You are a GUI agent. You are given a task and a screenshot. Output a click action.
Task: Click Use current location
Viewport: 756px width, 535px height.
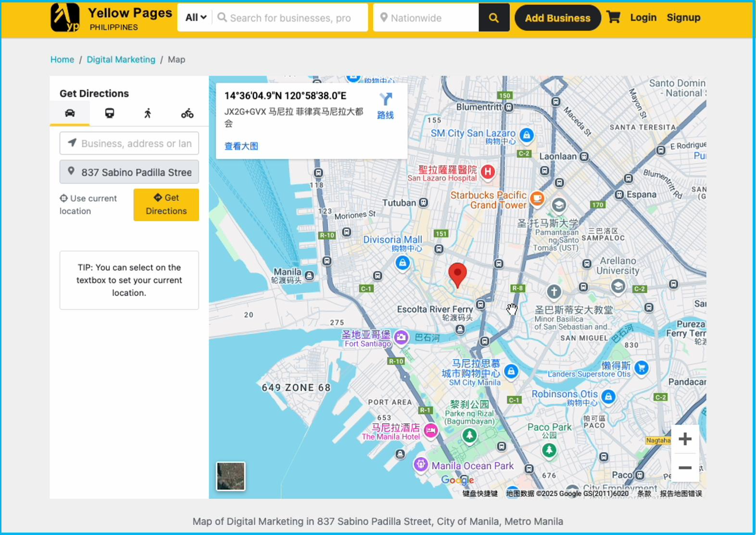coord(88,204)
